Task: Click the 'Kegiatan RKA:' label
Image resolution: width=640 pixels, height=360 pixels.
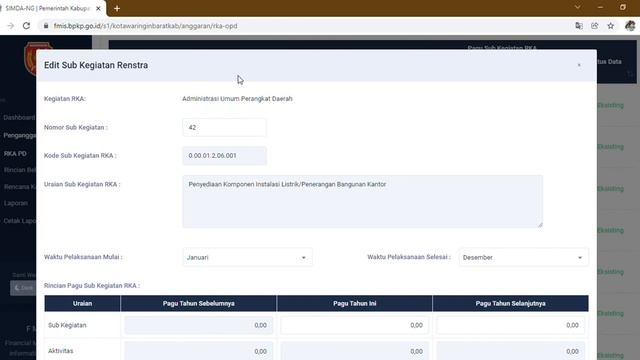Action: click(x=64, y=99)
